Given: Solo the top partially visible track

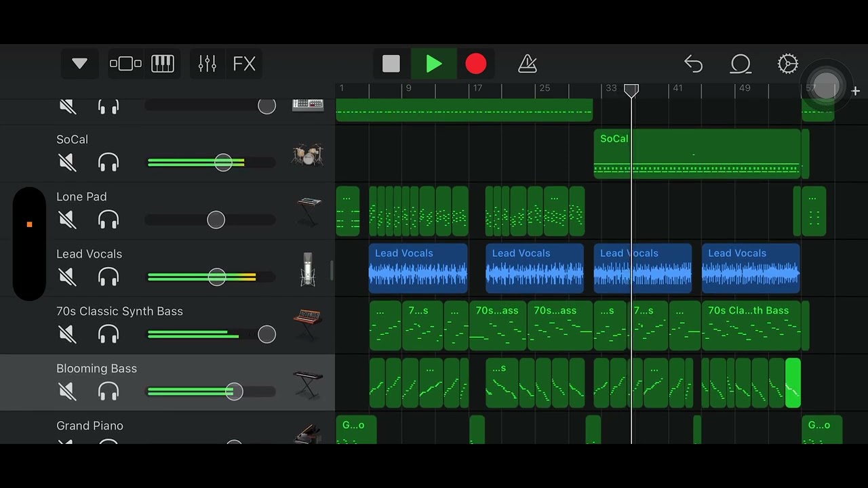Looking at the screenshot, I should [x=108, y=106].
